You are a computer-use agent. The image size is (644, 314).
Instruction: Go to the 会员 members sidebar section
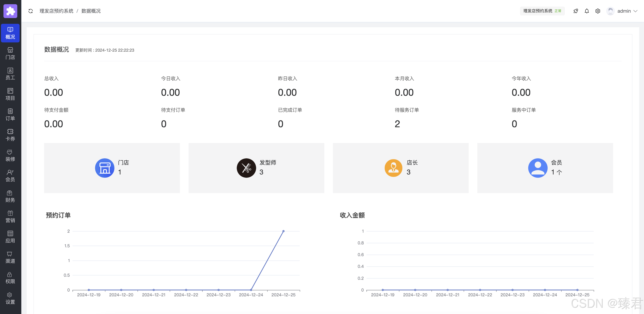pyautogui.click(x=10, y=176)
